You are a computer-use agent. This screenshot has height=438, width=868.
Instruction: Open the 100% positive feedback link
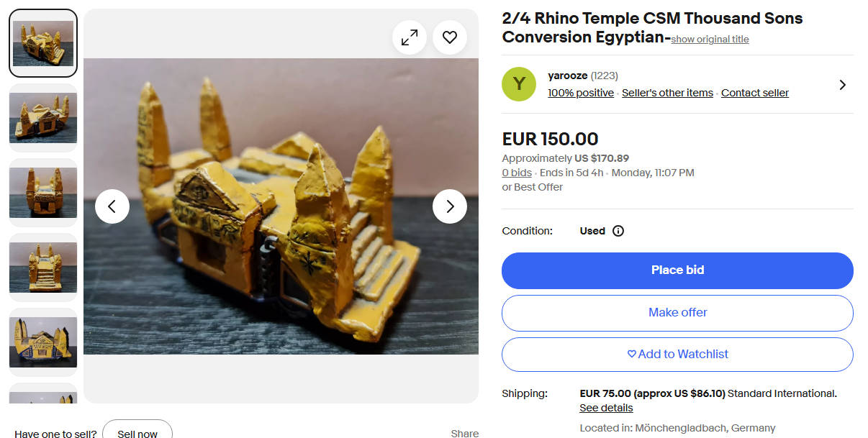581,93
